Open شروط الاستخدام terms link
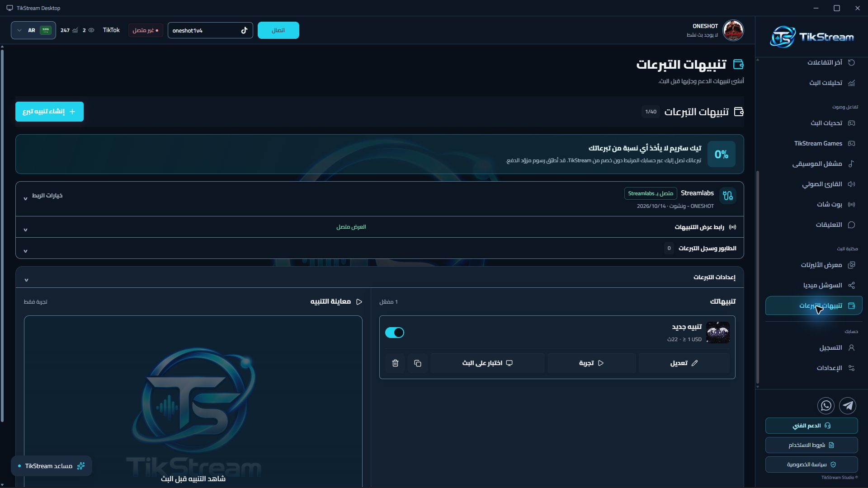The width and height of the screenshot is (868, 488). [811, 445]
